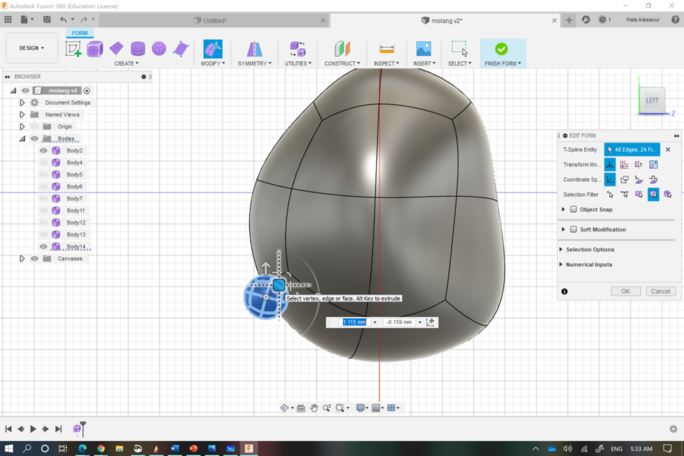Open the DESIGN workspace dropdown
This screenshot has height=456, width=684.
31,48
